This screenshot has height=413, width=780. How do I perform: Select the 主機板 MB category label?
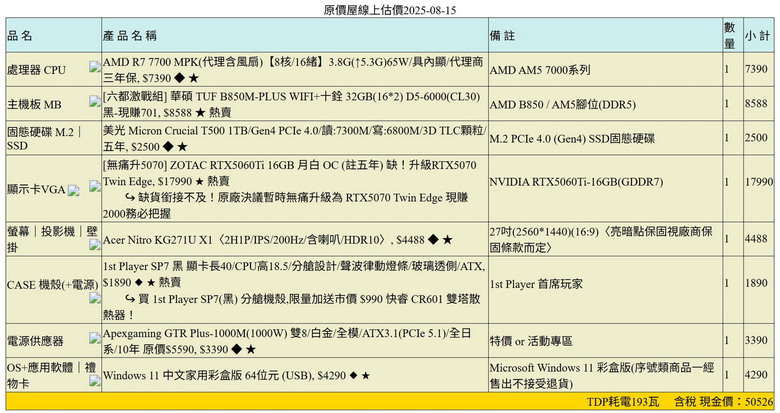click(x=34, y=104)
